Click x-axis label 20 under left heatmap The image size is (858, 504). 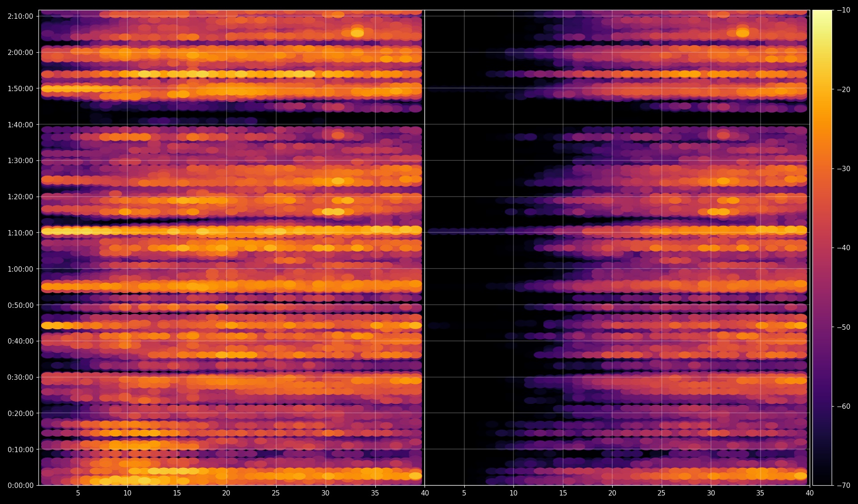[226, 493]
